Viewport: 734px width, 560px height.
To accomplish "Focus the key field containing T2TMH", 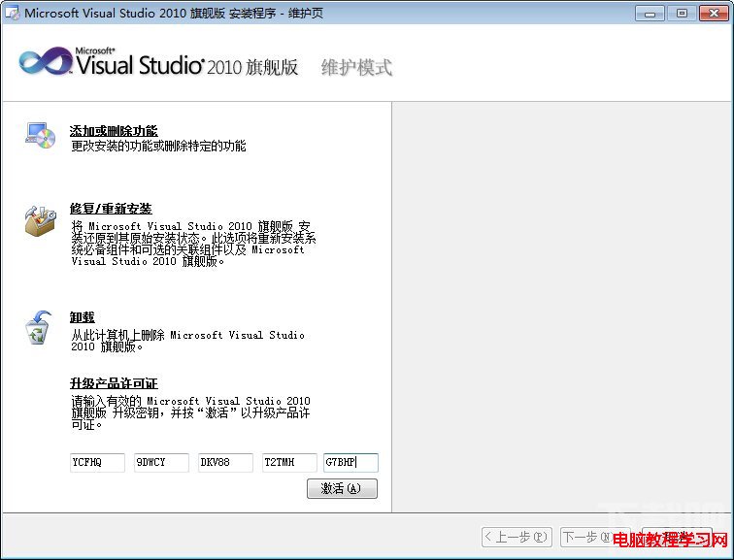I will pyautogui.click(x=289, y=462).
